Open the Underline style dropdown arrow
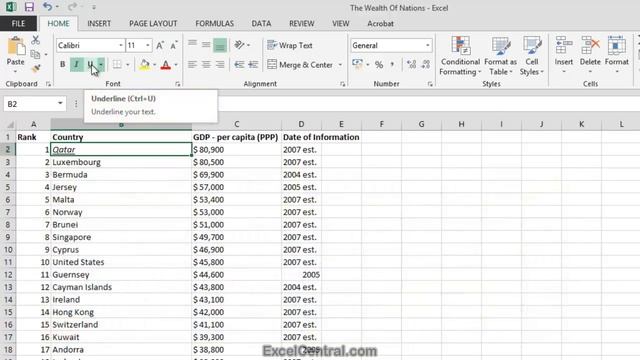Image resolution: width=640 pixels, height=360 pixels. (101, 64)
